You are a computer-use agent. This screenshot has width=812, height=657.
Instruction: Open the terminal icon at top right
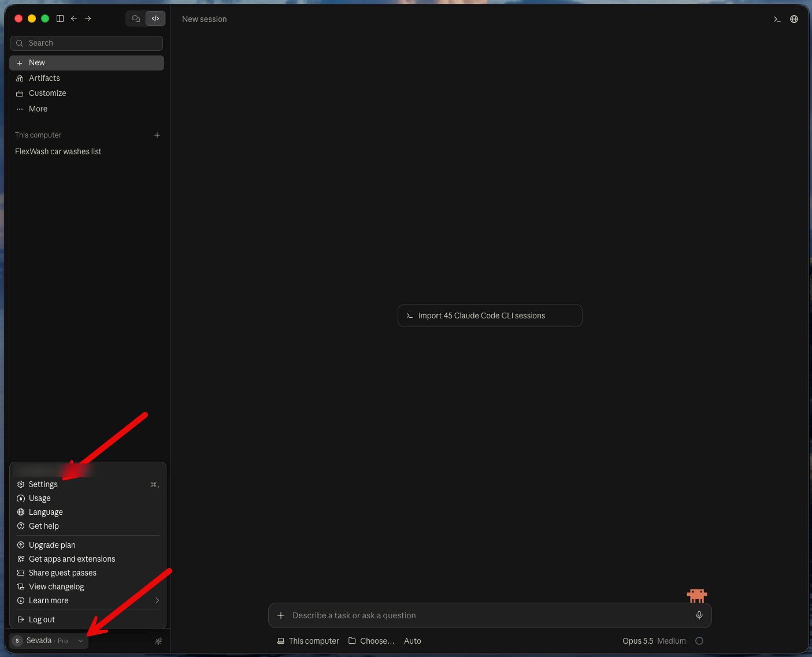point(777,19)
